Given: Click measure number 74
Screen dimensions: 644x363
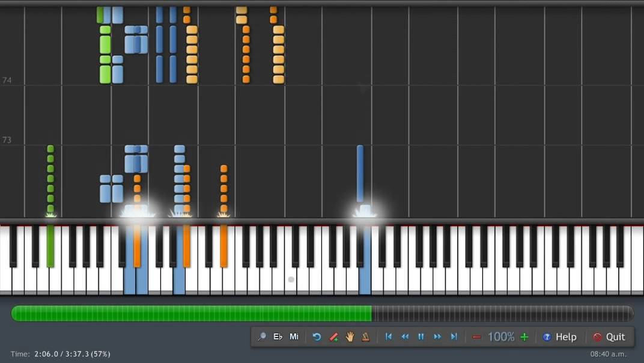Looking at the screenshot, I should point(7,80).
